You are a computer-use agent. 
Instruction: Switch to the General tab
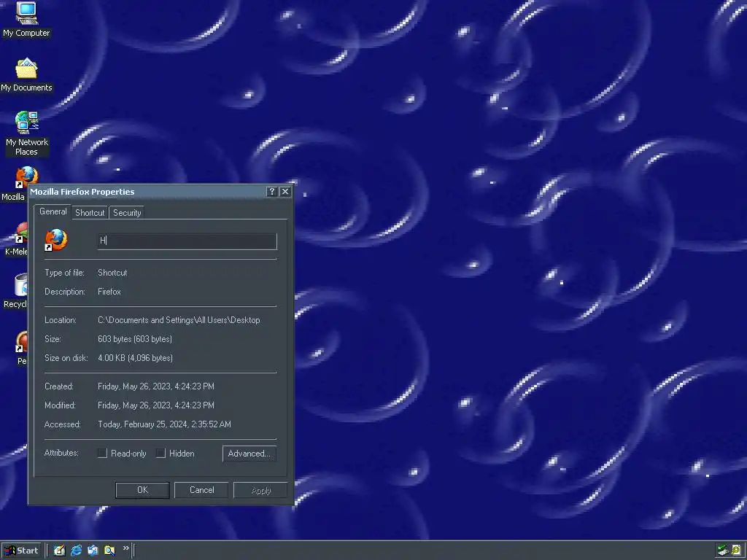click(53, 211)
